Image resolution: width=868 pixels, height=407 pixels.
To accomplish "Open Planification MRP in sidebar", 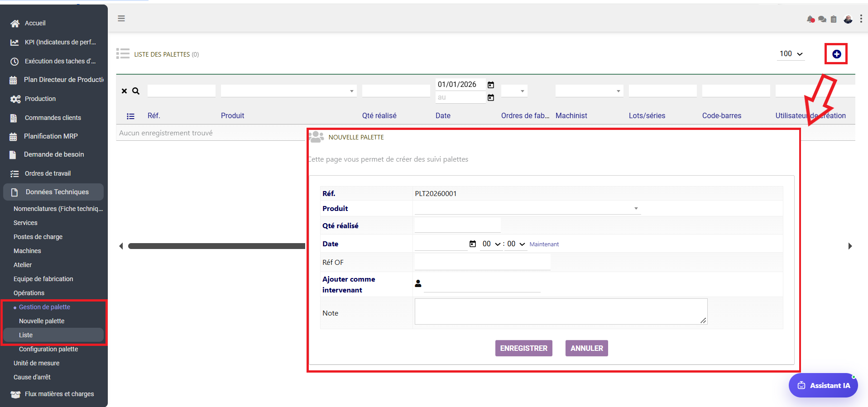I will tap(51, 136).
